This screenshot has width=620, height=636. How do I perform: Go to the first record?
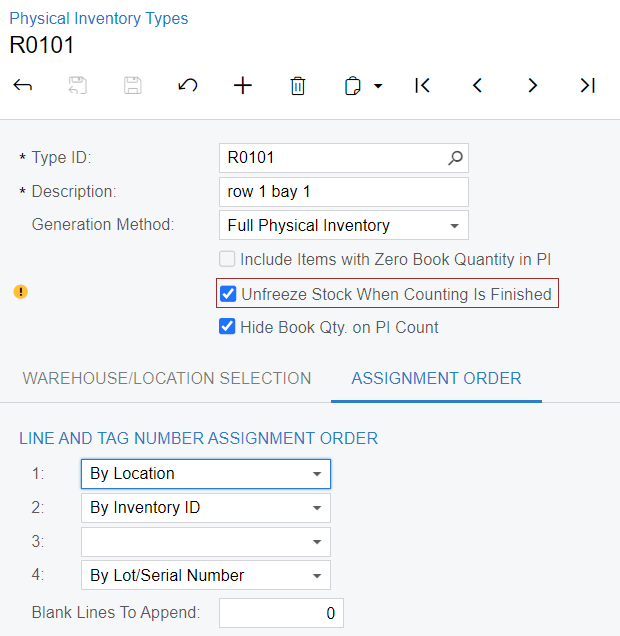click(423, 86)
